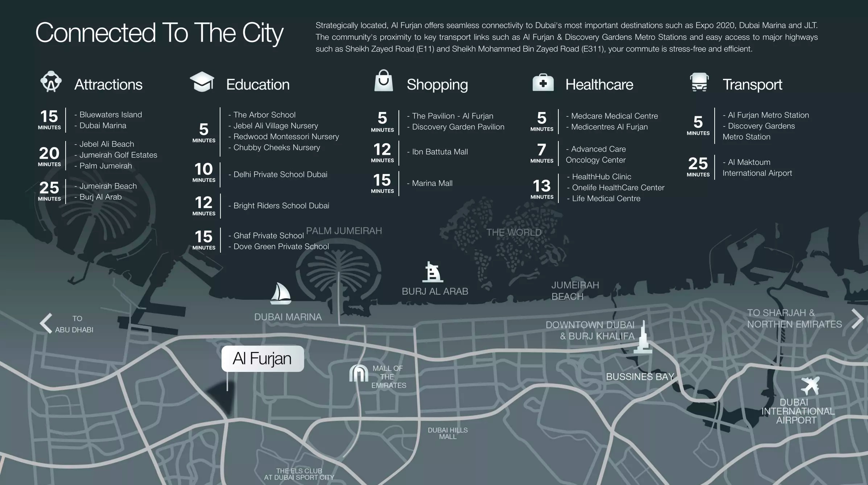
Task: Click the Palm Jumeirah map label
Action: tap(344, 231)
